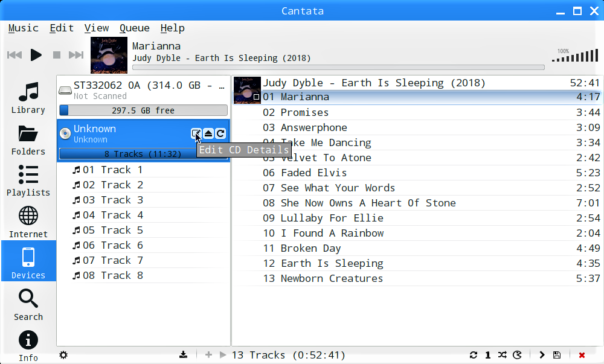Open the Search sidebar view

[x=28, y=305]
